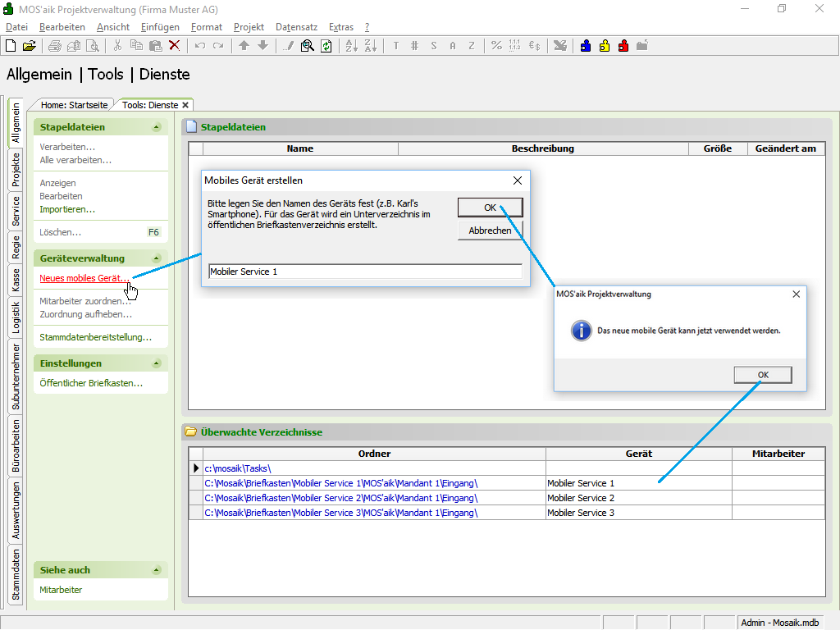The image size is (840, 630).
Task: Select the Subunternehmer vertical side tab
Action: 16,377
